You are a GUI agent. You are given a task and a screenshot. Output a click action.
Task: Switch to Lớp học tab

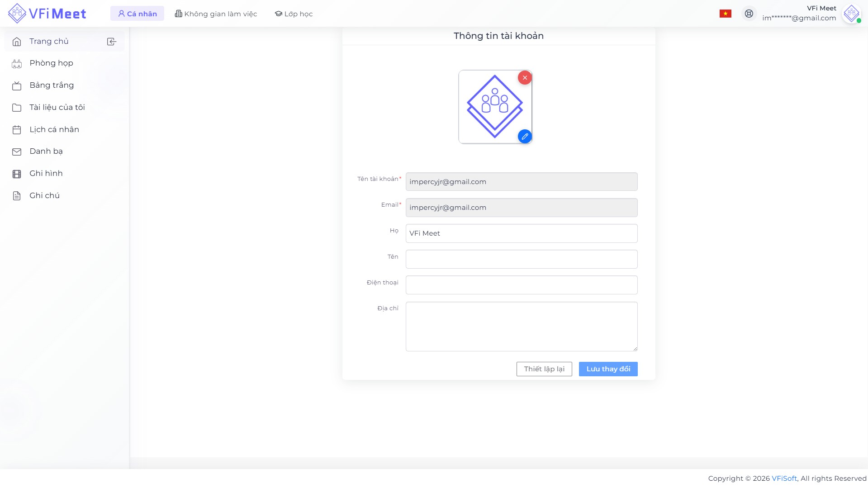[x=294, y=14]
